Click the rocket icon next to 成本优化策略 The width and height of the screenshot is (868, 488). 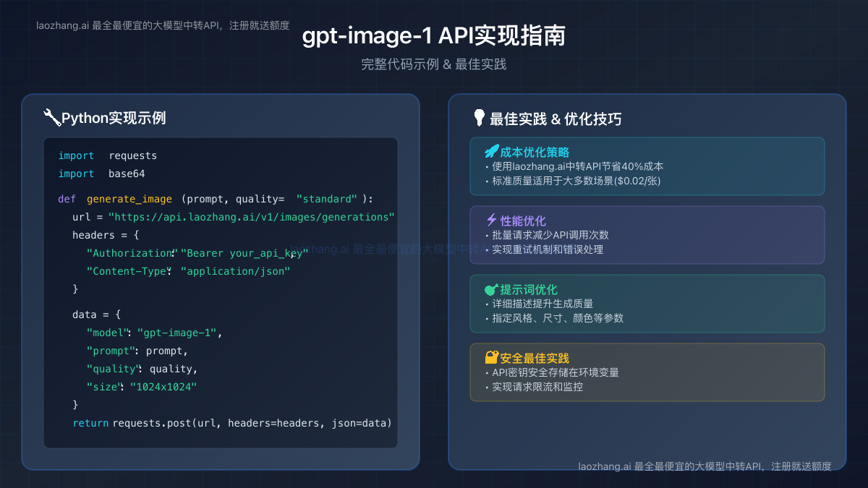coord(492,152)
